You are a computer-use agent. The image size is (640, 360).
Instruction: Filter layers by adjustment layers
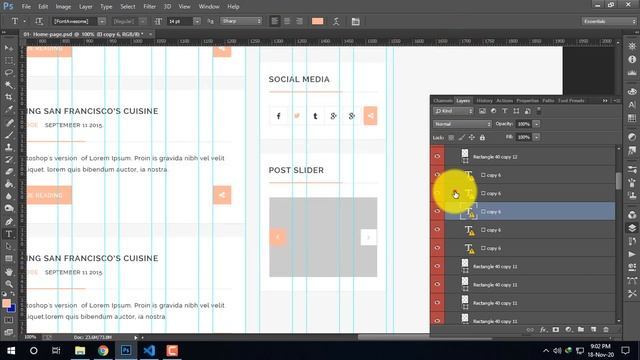493,111
